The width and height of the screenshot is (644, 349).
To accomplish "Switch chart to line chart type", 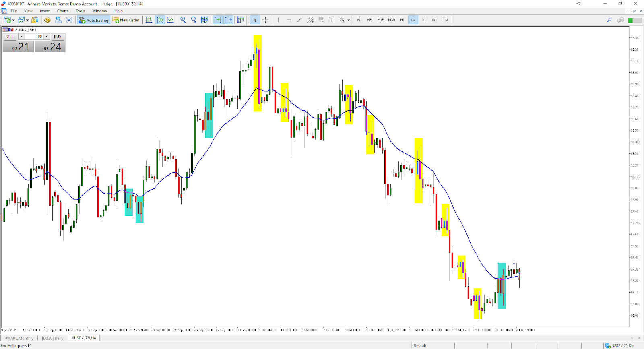I will pyautogui.click(x=171, y=20).
